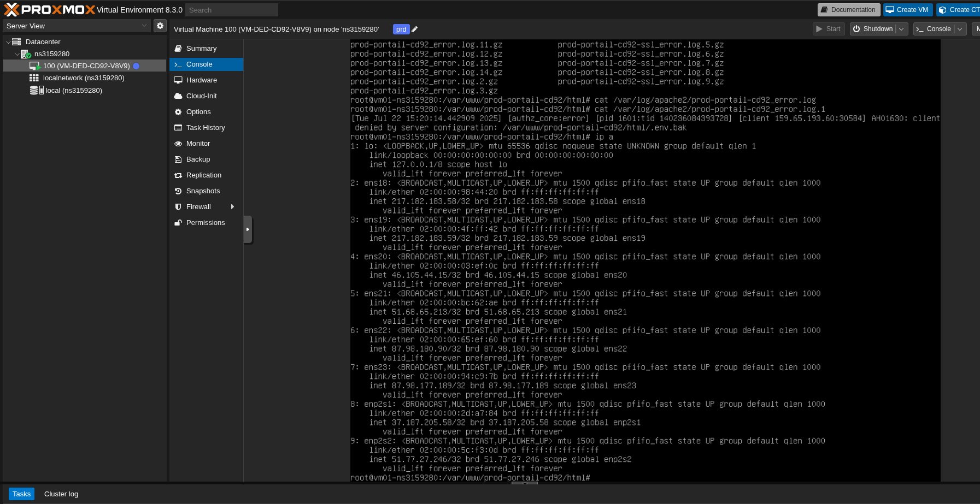Open the Replication view
The image size is (980, 504).
point(204,175)
